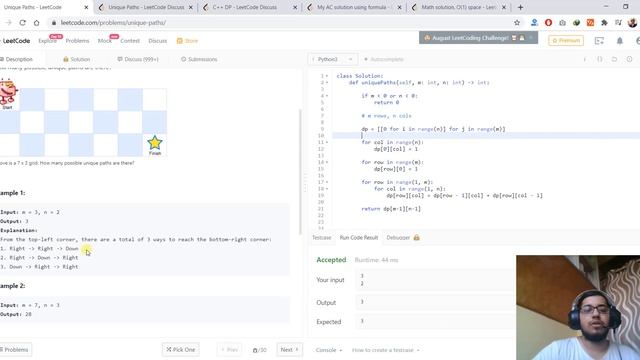Close the 'C++ DP - LeetCode Discuss' tab
The image size is (640, 360).
(295, 7)
